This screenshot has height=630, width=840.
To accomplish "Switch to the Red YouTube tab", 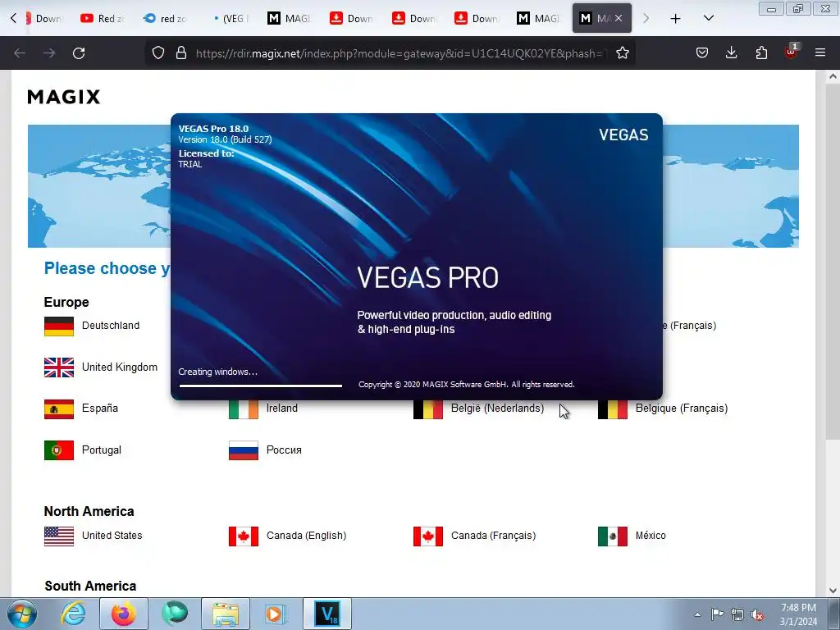I will [x=103, y=18].
